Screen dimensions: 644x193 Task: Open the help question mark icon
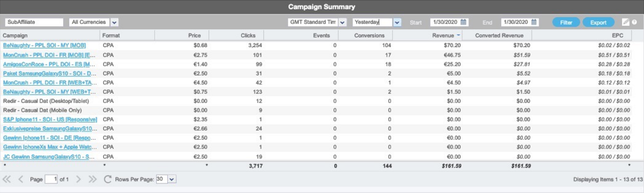click(634, 22)
